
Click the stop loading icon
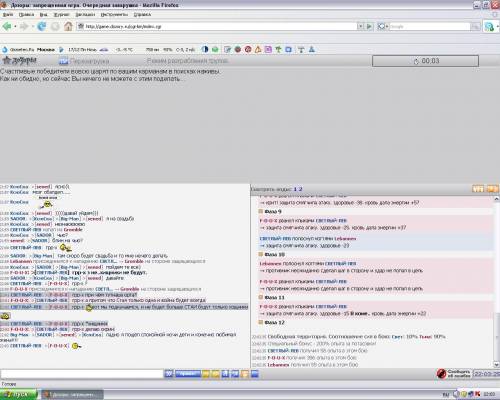[55, 26]
